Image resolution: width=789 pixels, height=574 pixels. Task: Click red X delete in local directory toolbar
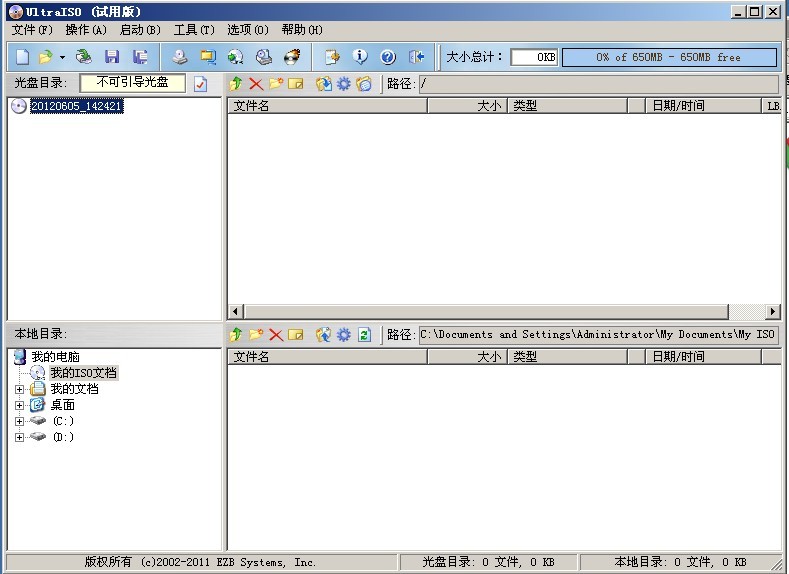point(276,335)
